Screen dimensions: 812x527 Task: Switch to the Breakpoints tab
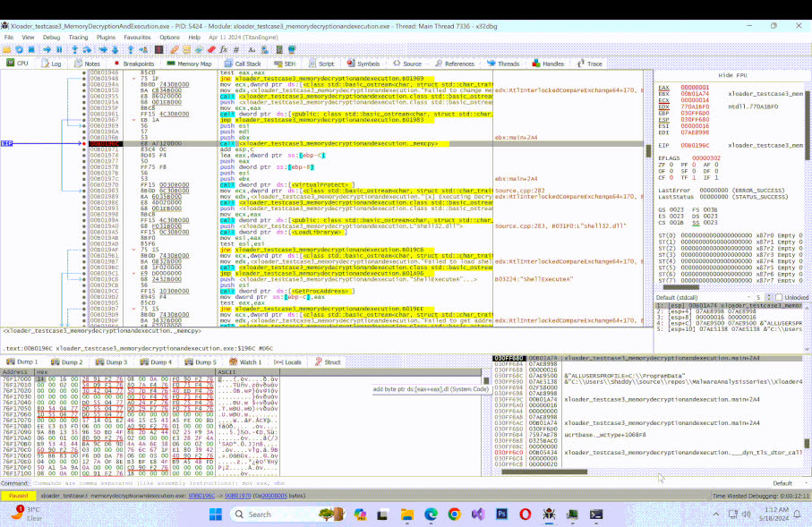click(133, 64)
